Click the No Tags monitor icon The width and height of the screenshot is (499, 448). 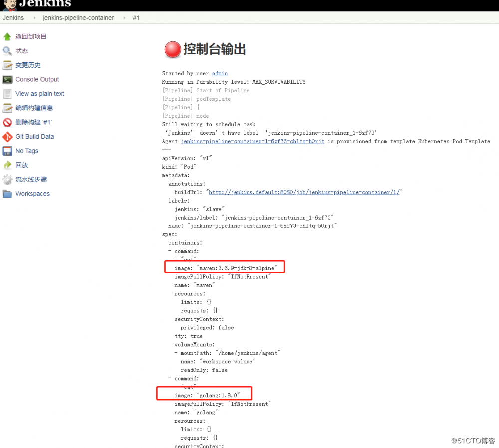[8, 151]
